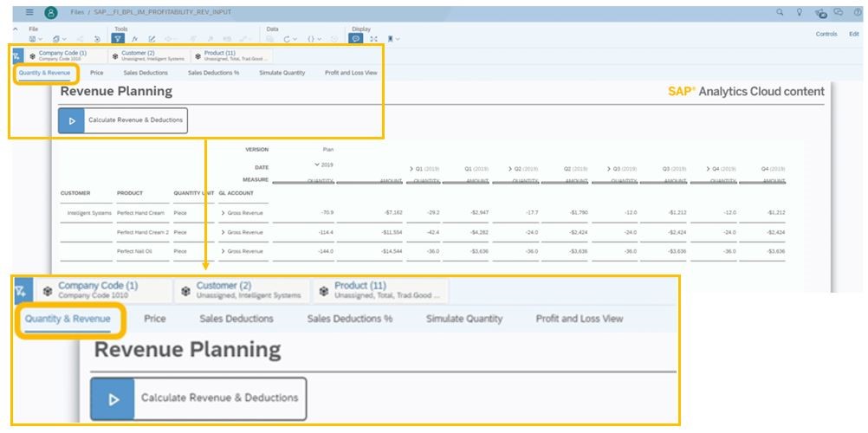This screenshot has width=868, height=433.
Task: Open the help question mark icon
Action: [x=858, y=12]
